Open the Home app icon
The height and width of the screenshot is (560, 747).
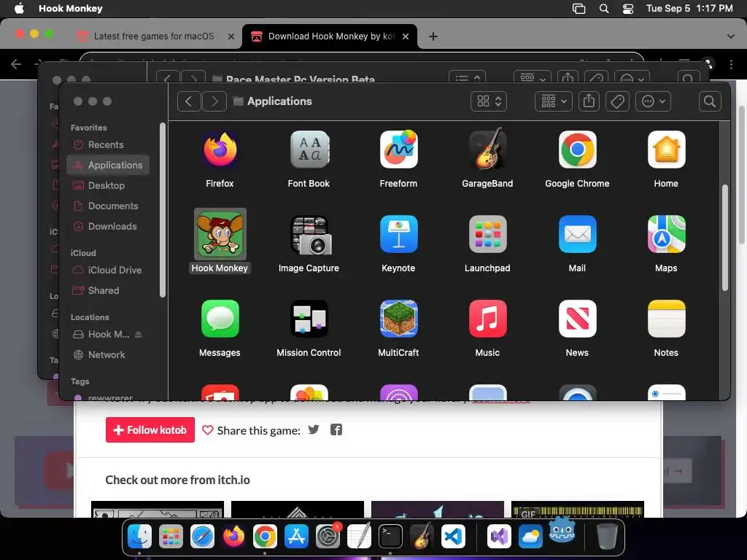click(x=666, y=149)
